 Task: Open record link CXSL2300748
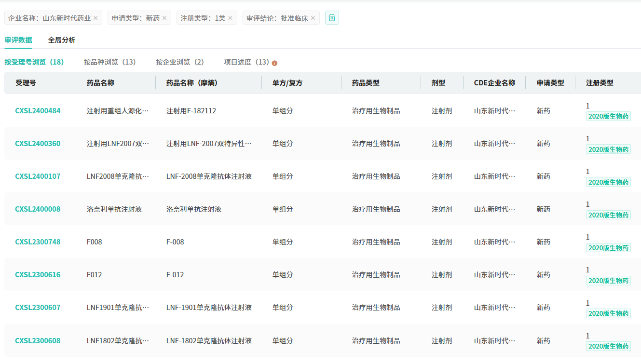pos(38,242)
